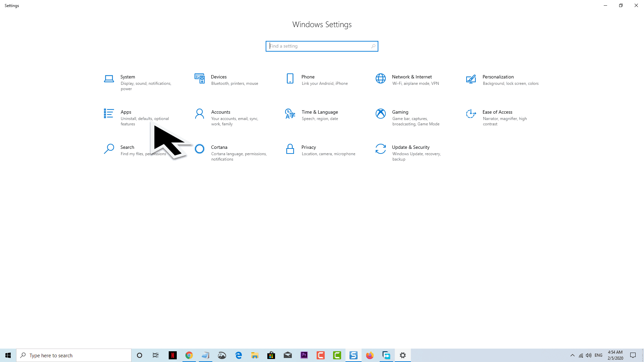Launch Cortana from the taskbar circle
The width and height of the screenshot is (644, 362).
pos(140,355)
